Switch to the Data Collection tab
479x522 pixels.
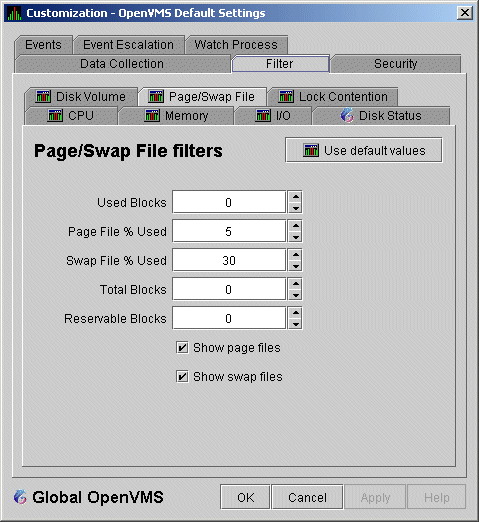pyautogui.click(x=122, y=64)
